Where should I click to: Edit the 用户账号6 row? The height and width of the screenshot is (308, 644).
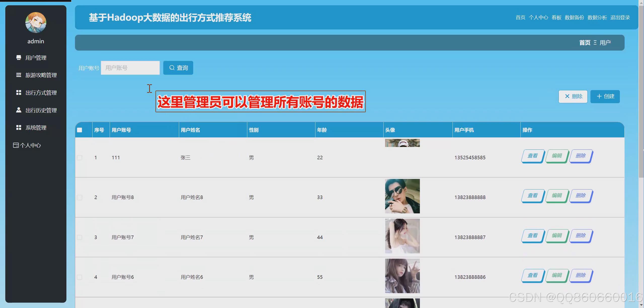coord(557,276)
